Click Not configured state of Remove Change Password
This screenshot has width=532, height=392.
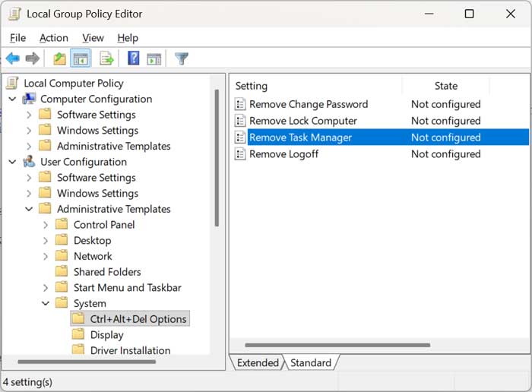[446, 104]
